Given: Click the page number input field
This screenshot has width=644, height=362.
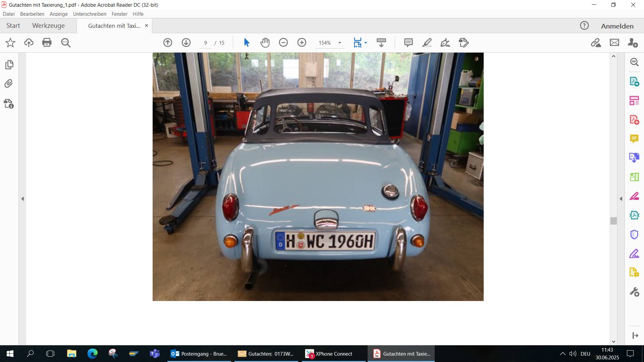Looking at the screenshot, I should [205, 43].
